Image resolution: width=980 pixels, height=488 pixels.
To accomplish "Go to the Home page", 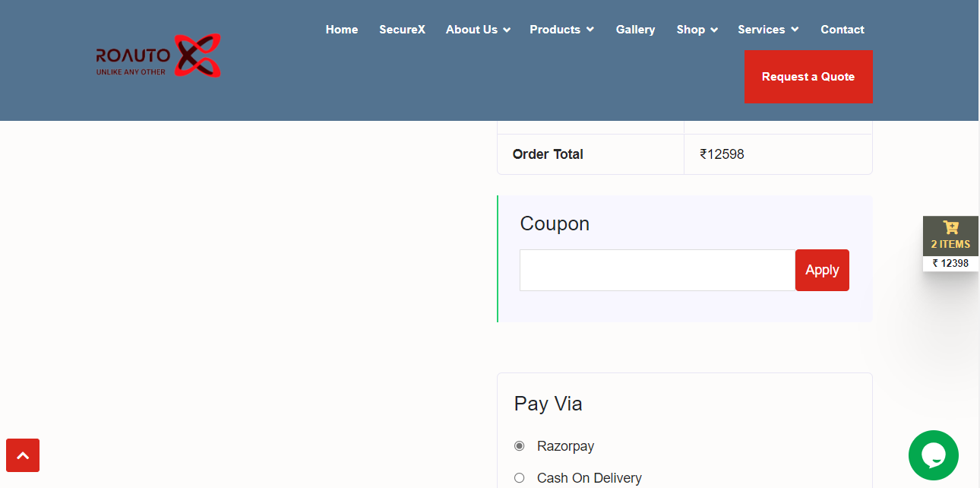I will click(x=342, y=30).
